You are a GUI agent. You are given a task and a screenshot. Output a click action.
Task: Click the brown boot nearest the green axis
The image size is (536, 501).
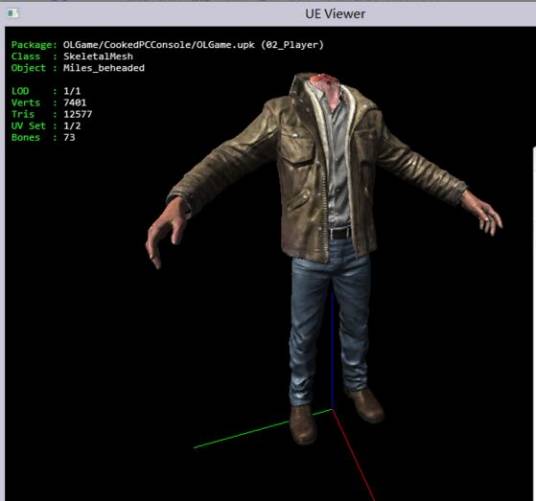[x=303, y=425]
